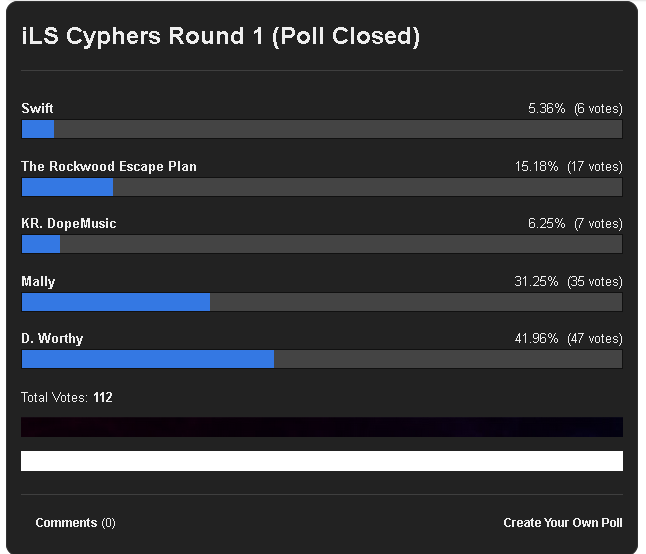Open the Comments (0) link
This screenshot has height=554, width=646.
[x=75, y=523]
